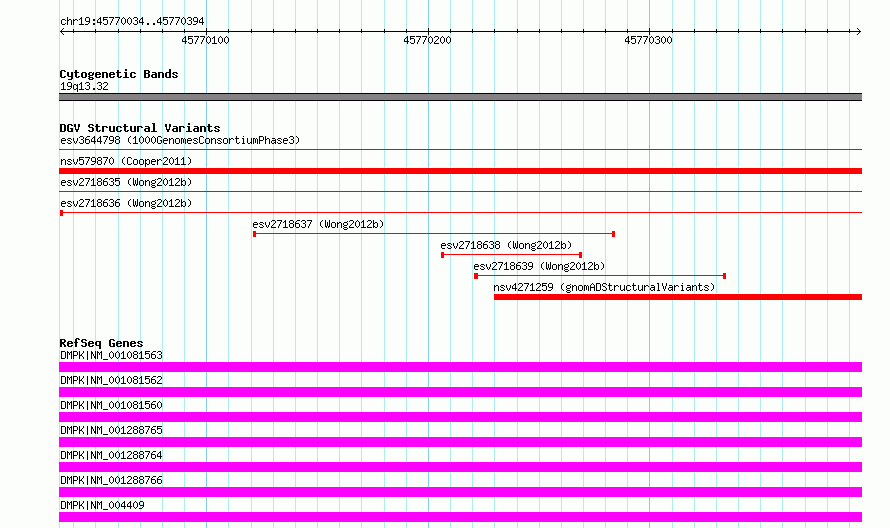This screenshot has width=890, height=528.
Task: Open nsv4271259 (gnomADStructuralVariants) label
Action: point(604,287)
